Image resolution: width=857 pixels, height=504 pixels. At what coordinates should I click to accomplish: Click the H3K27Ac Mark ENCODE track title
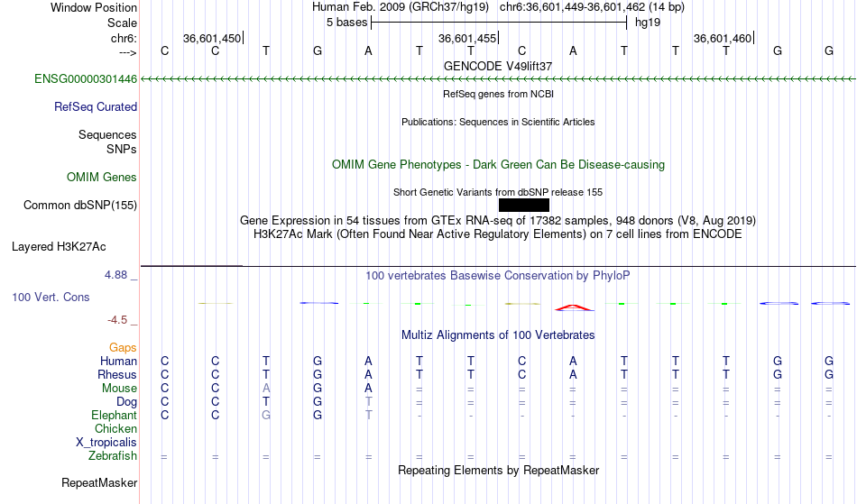(498, 234)
